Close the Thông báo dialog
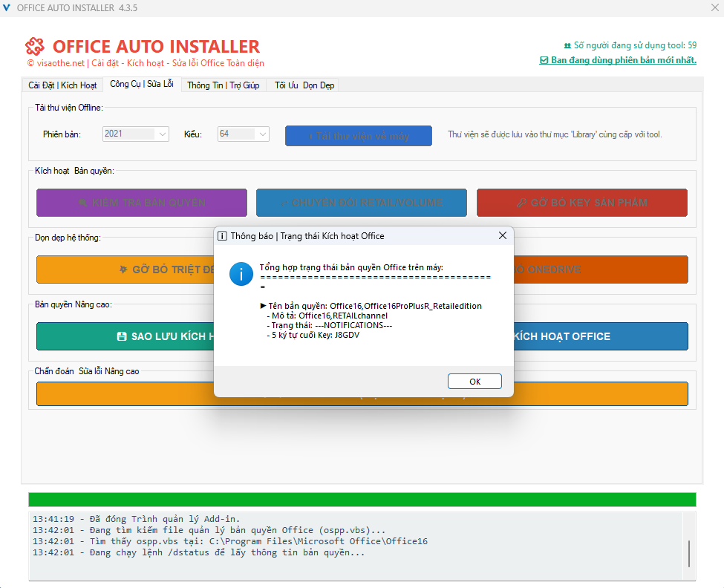The width and height of the screenshot is (724, 588). pos(503,236)
